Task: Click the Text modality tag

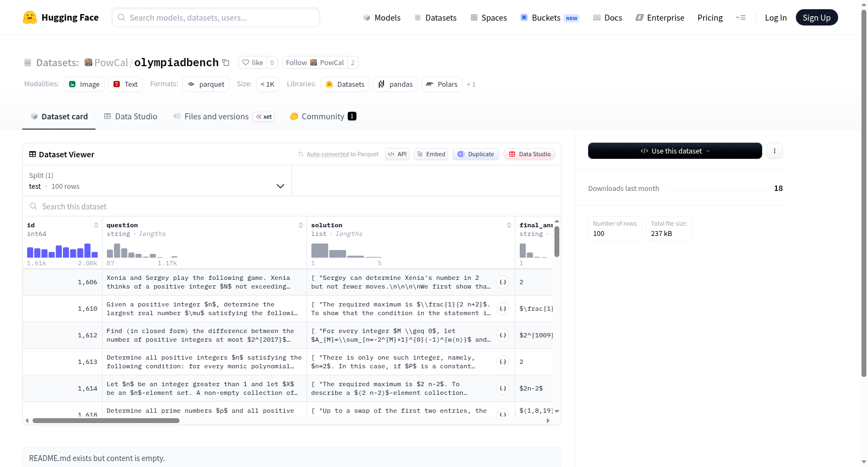Action: click(125, 84)
